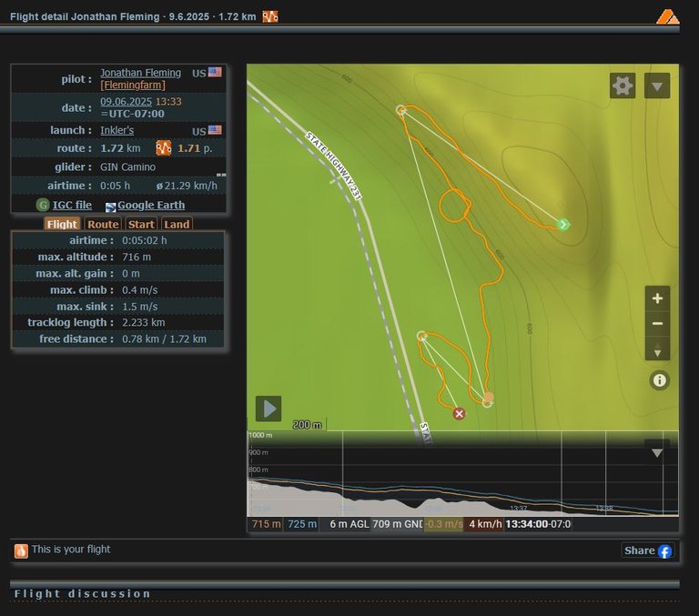Click the upper turnpoint circle on track
This screenshot has width=699, height=616.
(x=400, y=110)
